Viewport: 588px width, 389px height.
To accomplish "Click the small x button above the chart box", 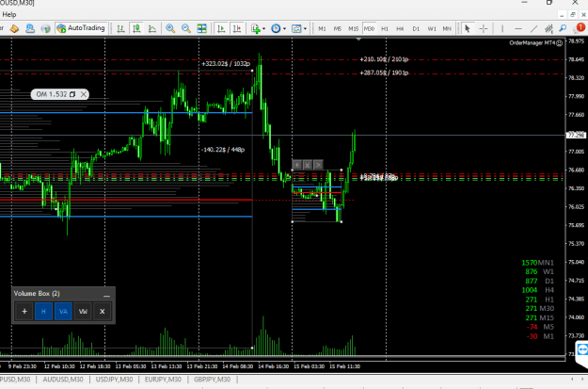I will (x=308, y=165).
